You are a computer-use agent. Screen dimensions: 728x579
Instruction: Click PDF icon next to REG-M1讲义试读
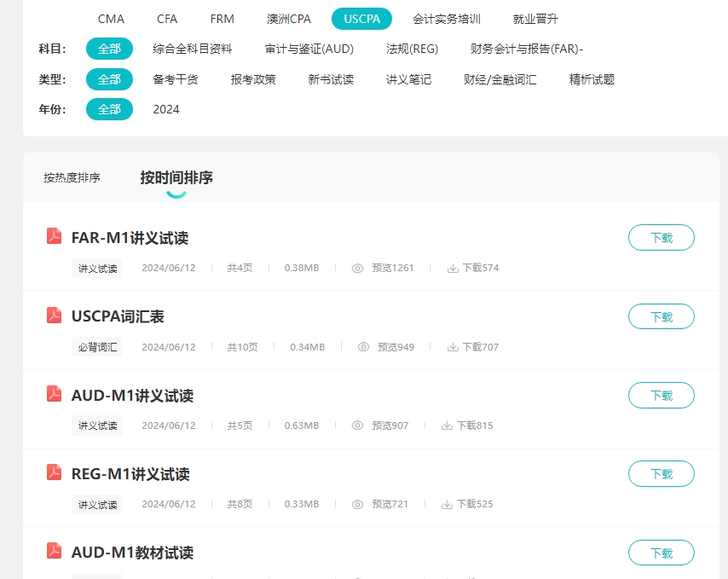tap(55, 472)
